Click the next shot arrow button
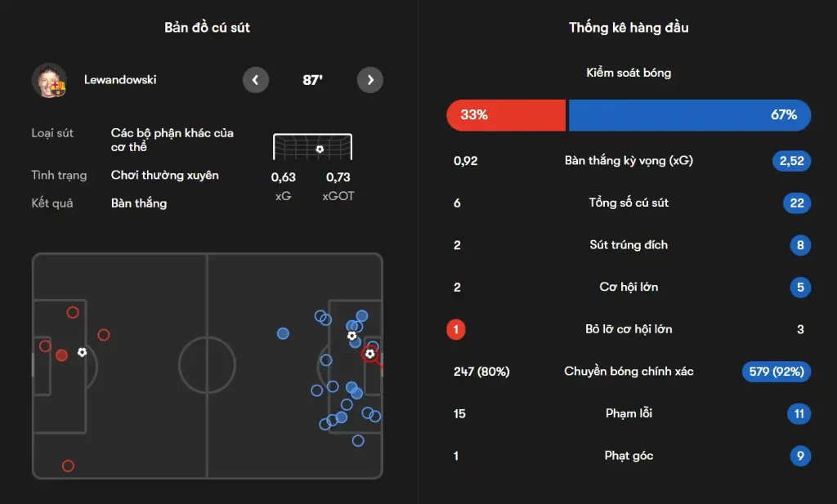 [x=370, y=80]
